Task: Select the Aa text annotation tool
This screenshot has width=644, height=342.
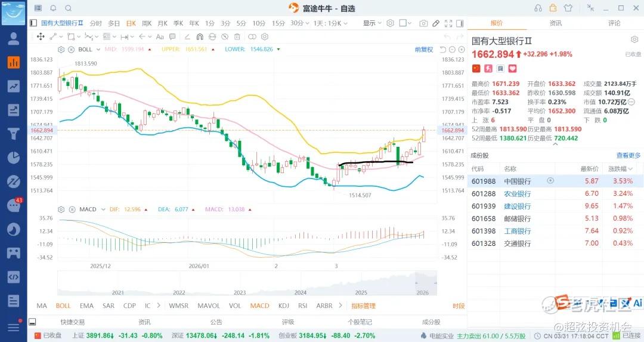Action: [160, 36]
